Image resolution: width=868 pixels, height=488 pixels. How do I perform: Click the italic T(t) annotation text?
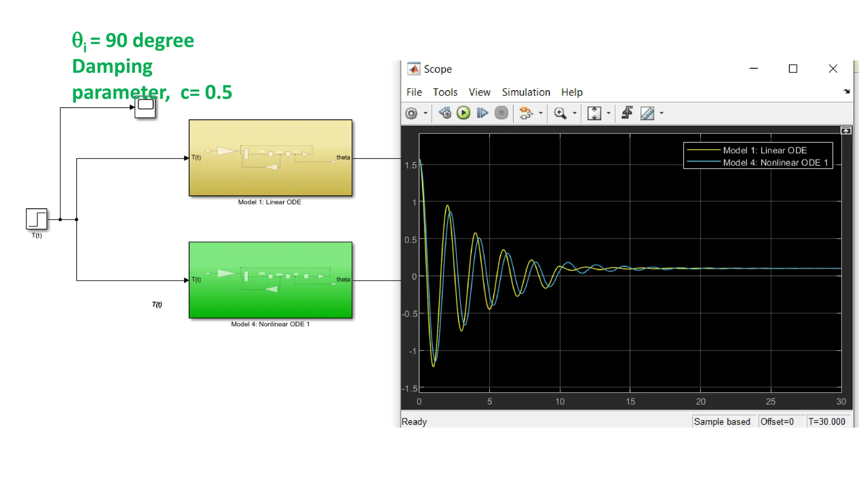click(157, 304)
